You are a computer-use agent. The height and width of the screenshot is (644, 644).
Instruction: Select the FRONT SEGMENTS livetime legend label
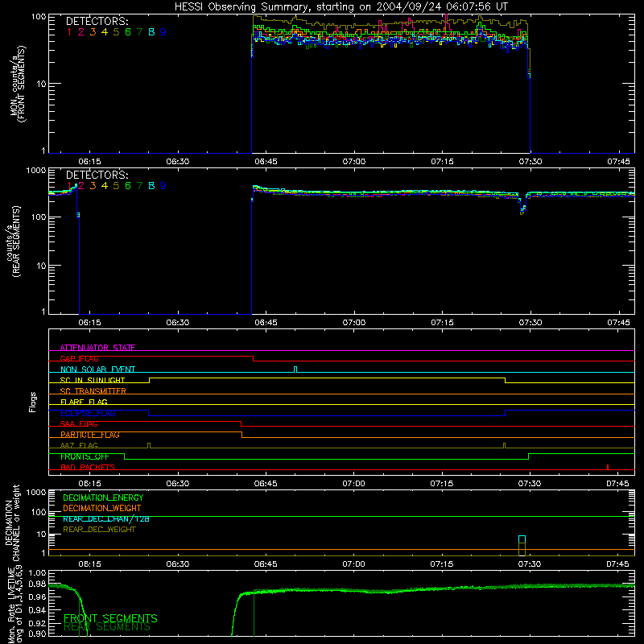tap(110, 618)
